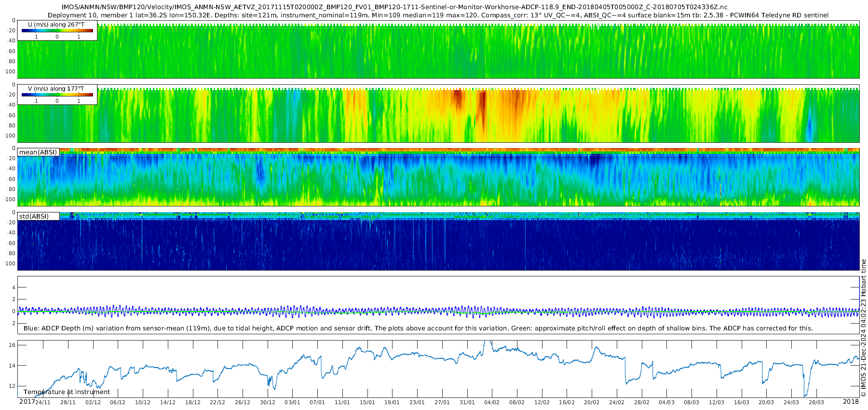The width and height of the screenshot is (868, 410).
Task: Select the 04/02 date on time axis
Action: pos(492,402)
